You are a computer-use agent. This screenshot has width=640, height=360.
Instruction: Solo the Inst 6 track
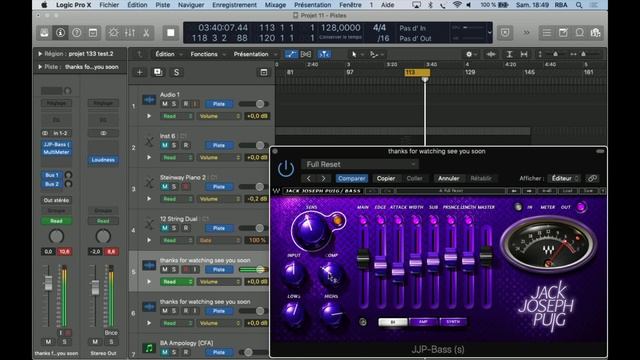click(x=174, y=145)
